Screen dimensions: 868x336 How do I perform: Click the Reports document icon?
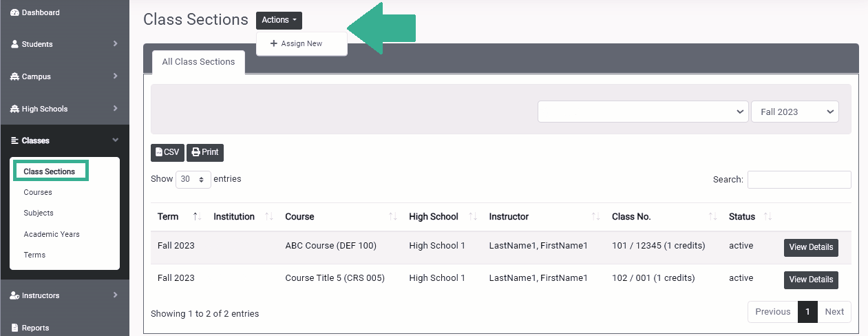(15, 328)
